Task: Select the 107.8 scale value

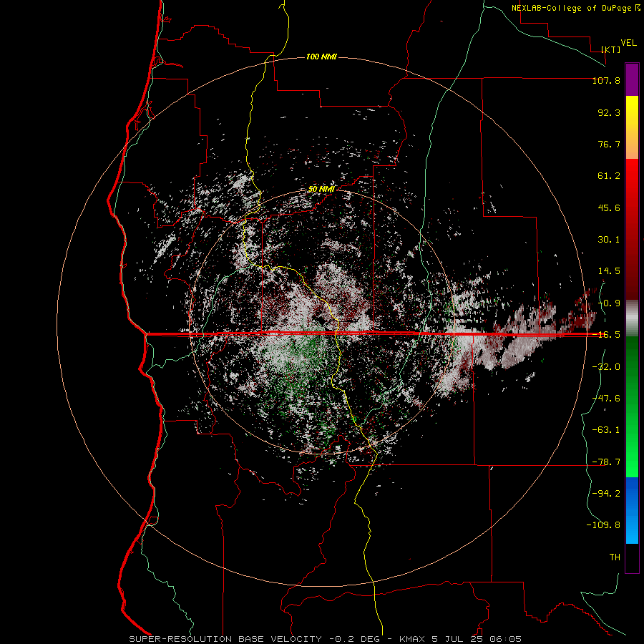Action: [x=606, y=80]
